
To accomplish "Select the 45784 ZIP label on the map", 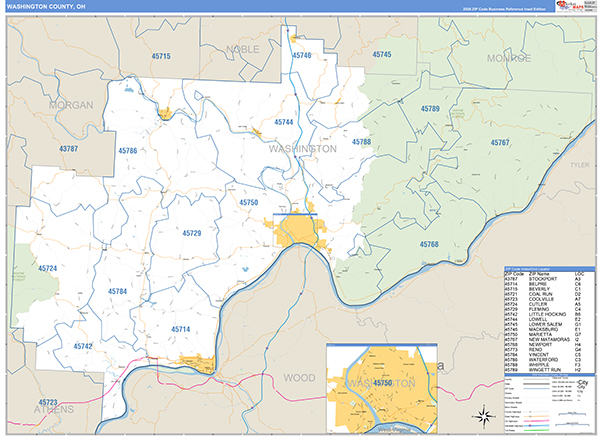I will click(x=117, y=291).
